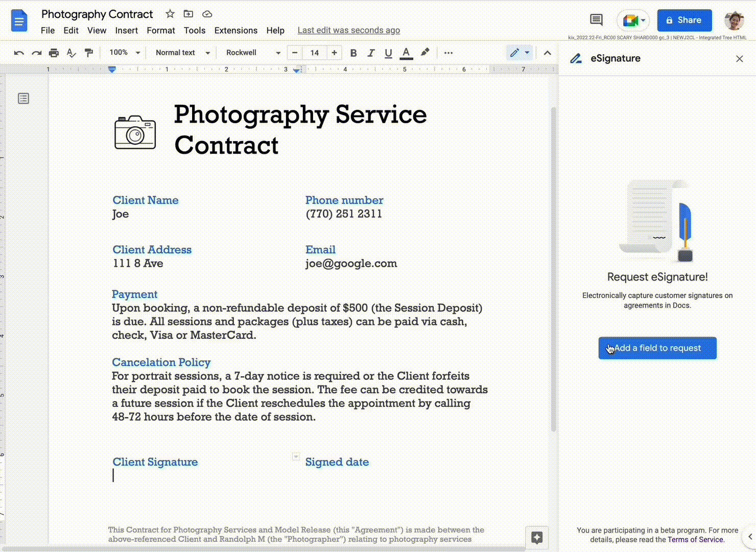Open the Extensions menu
This screenshot has height=552, width=756.
(x=235, y=30)
